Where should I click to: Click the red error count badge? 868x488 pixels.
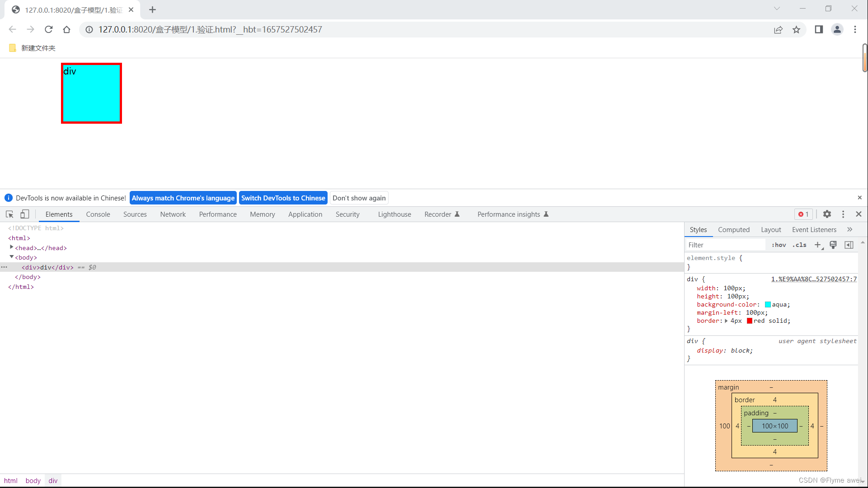point(803,214)
